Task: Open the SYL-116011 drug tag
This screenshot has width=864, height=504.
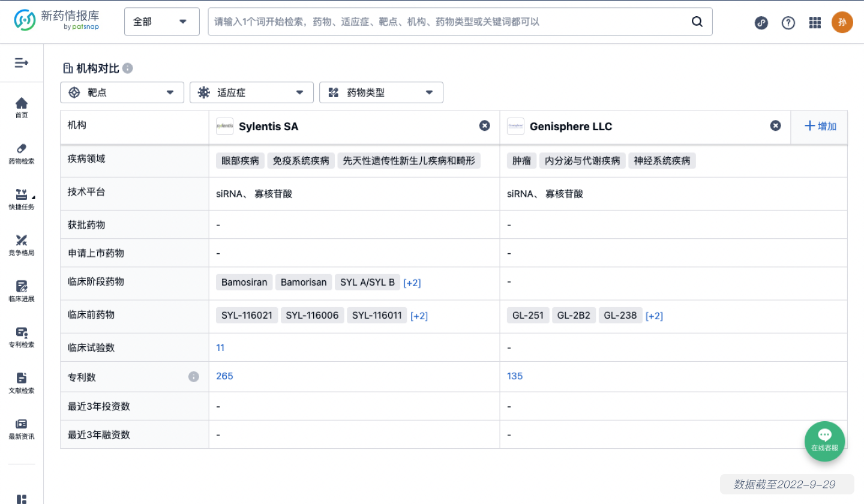Action: tap(377, 316)
